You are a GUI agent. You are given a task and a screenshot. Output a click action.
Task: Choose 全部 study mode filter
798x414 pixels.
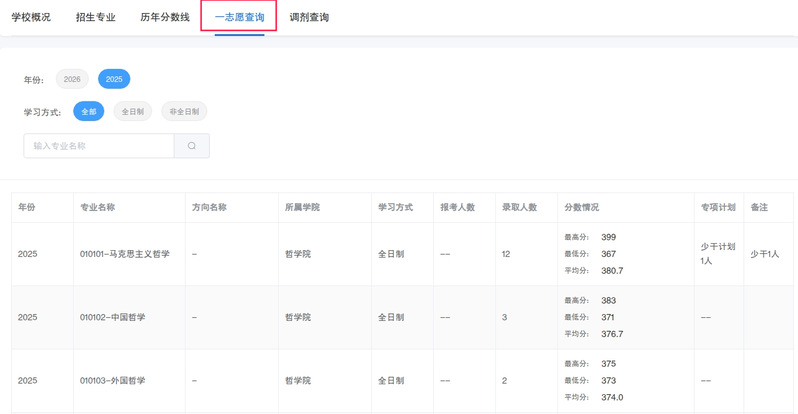pos(89,112)
